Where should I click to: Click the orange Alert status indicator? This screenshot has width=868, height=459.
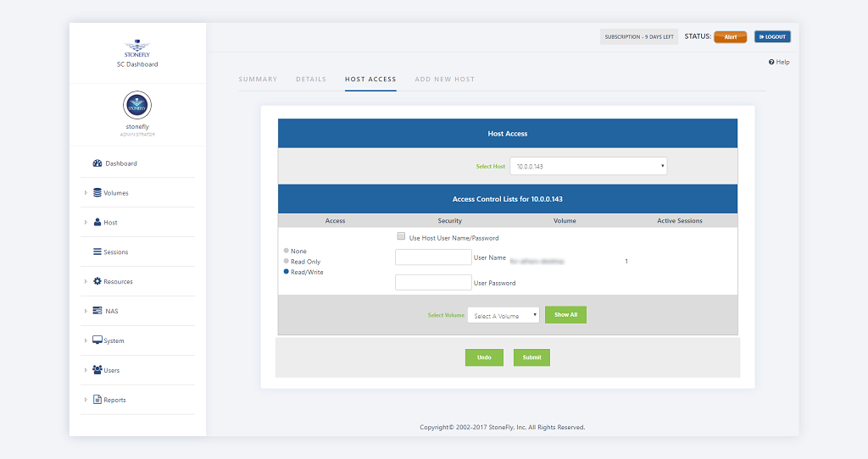(730, 37)
